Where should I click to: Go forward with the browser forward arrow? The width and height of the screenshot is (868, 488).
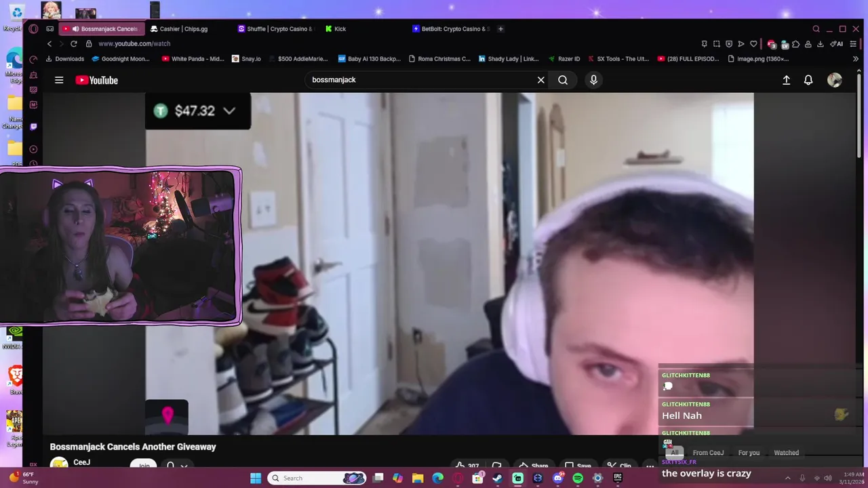pyautogui.click(x=61, y=43)
